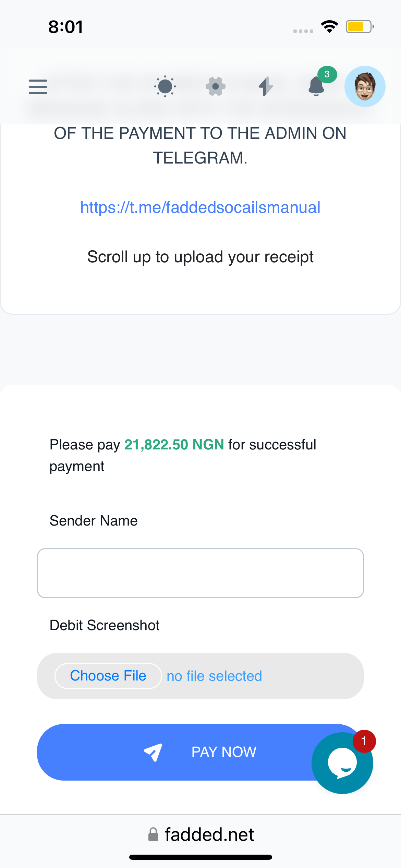The width and height of the screenshot is (401, 868).
Task: Open the hamburger navigation menu
Action: pyautogui.click(x=38, y=86)
